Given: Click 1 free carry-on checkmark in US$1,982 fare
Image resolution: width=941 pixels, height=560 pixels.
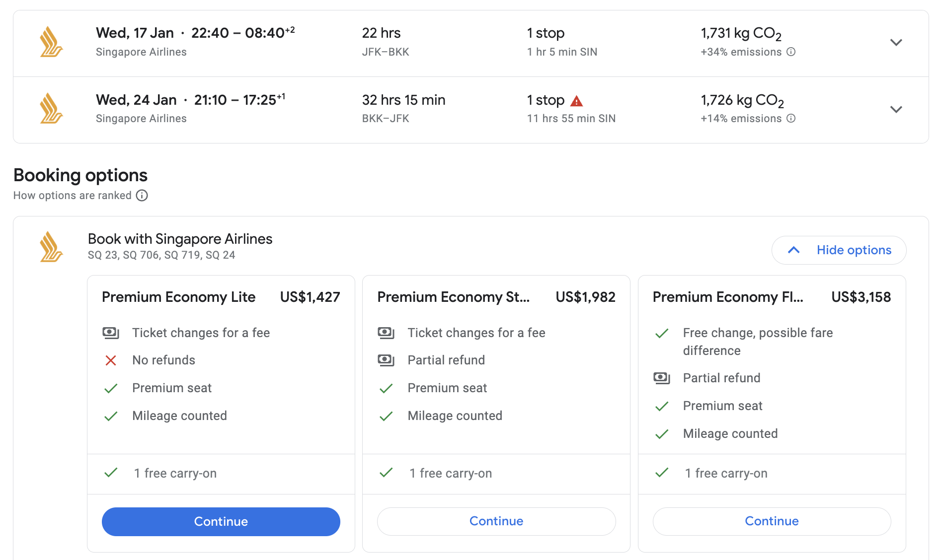Looking at the screenshot, I should click(x=386, y=472).
